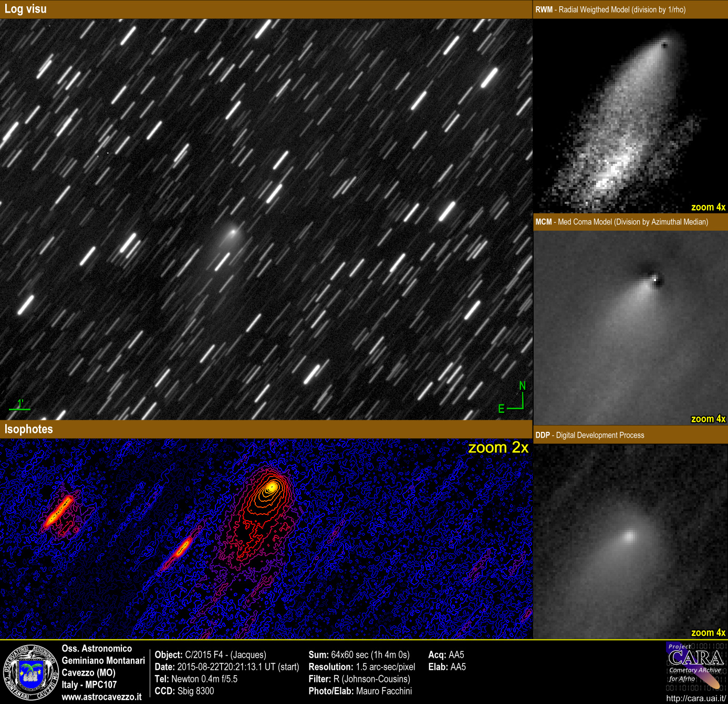Click the comet nucleus in Log visu image
The width and height of the screenshot is (728, 704).
coord(233,231)
